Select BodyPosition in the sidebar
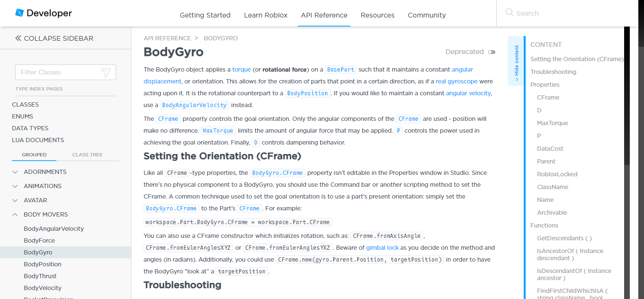Viewport: 644px width, 299px height. [43, 264]
